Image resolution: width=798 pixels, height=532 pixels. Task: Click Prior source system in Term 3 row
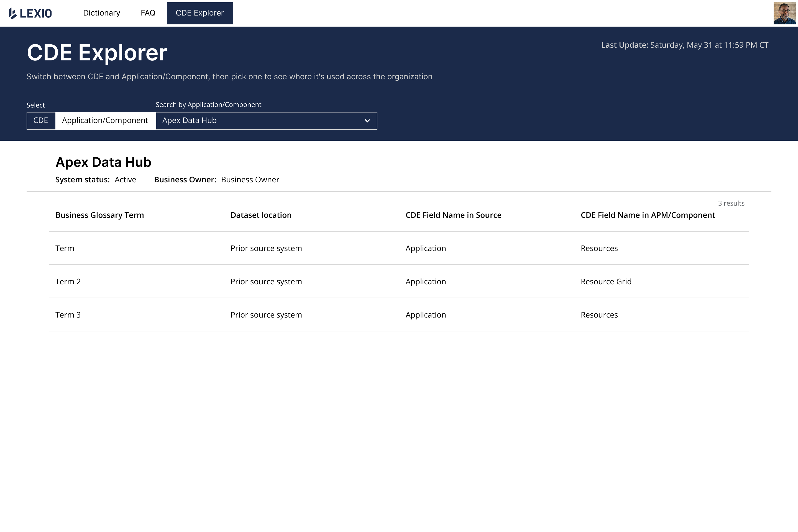click(x=266, y=315)
